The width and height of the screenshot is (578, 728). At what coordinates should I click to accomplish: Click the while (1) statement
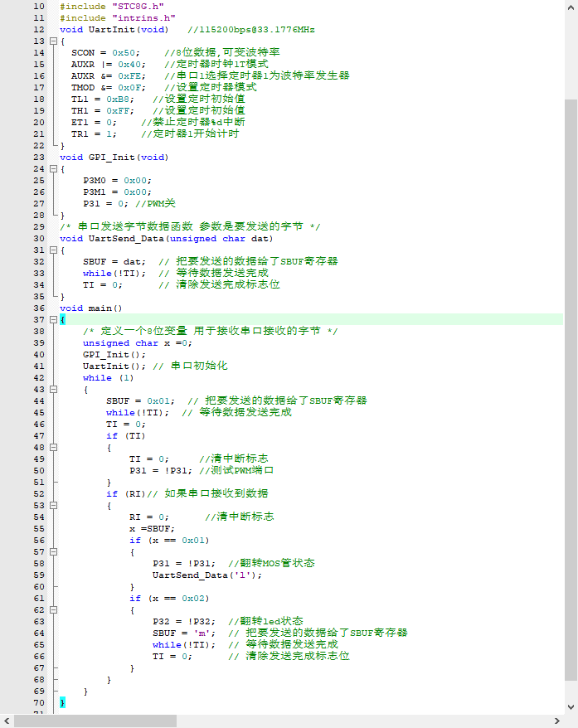(x=108, y=377)
